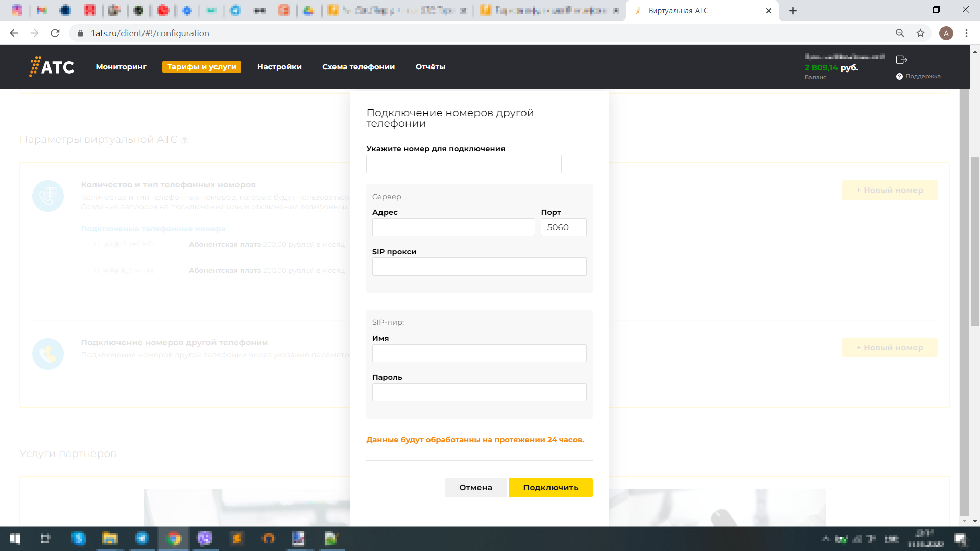Viewport: 980px width, 551px height.
Task: Open the Мониторинг menu item
Action: tap(121, 67)
